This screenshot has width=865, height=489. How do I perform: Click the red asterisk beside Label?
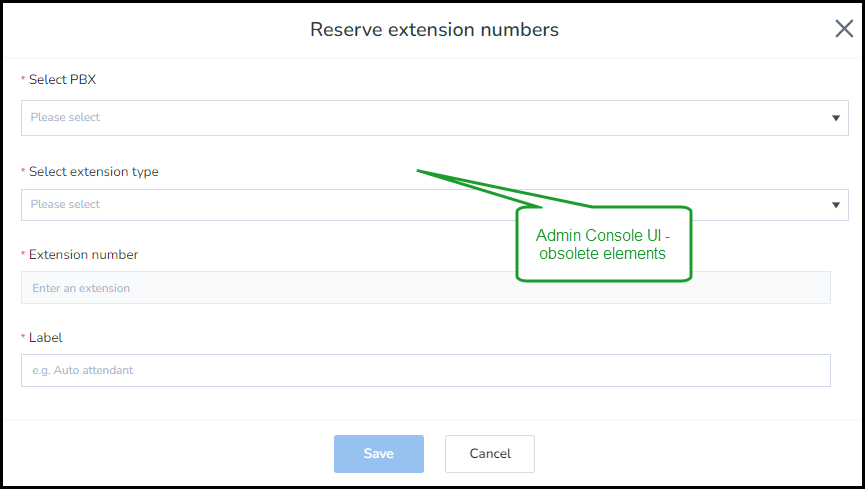[23, 337]
